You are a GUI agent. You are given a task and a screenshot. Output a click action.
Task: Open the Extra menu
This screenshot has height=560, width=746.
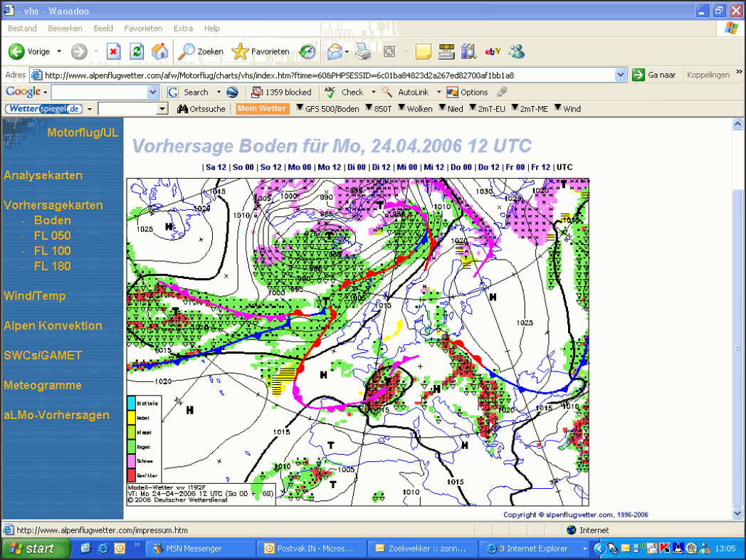coord(183,28)
